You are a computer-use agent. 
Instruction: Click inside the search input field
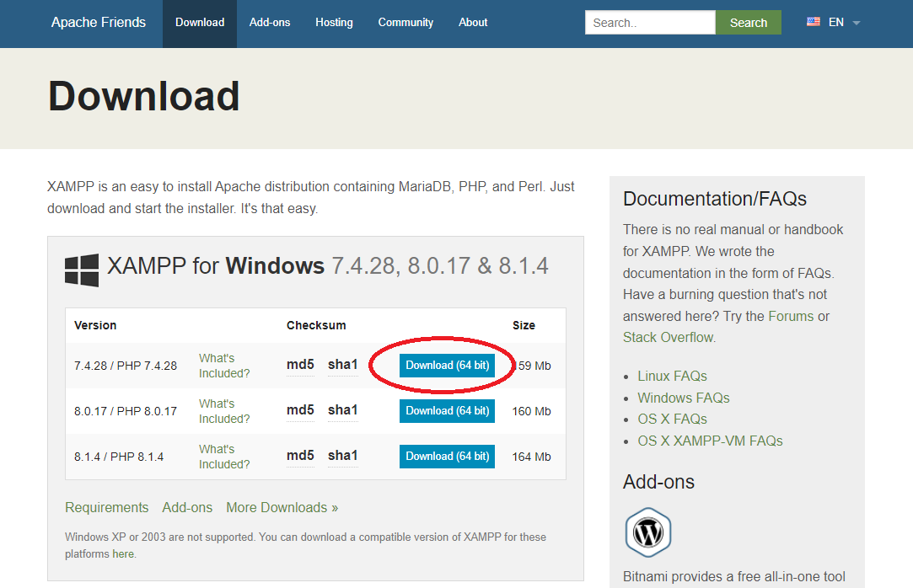(649, 23)
